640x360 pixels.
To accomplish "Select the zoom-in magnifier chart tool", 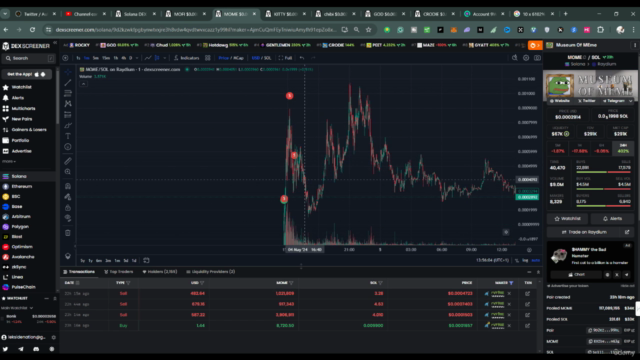I will pos(68,172).
